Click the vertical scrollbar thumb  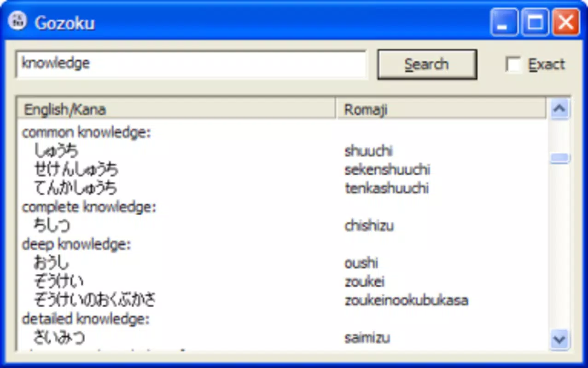pos(559,158)
